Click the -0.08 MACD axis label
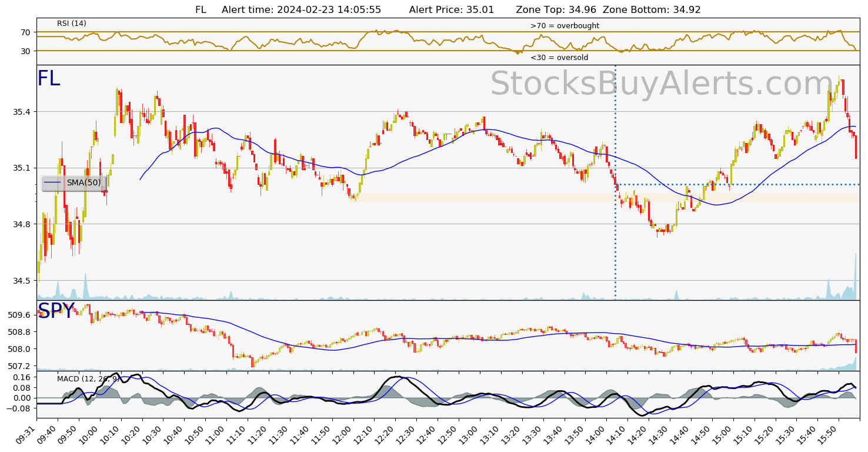 (x=19, y=407)
